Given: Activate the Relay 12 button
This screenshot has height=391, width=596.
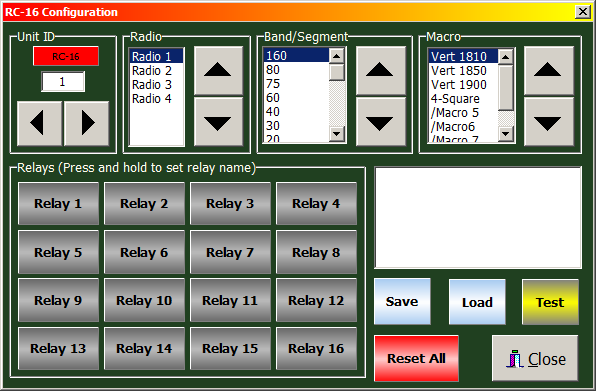Looking at the screenshot, I should tap(316, 300).
